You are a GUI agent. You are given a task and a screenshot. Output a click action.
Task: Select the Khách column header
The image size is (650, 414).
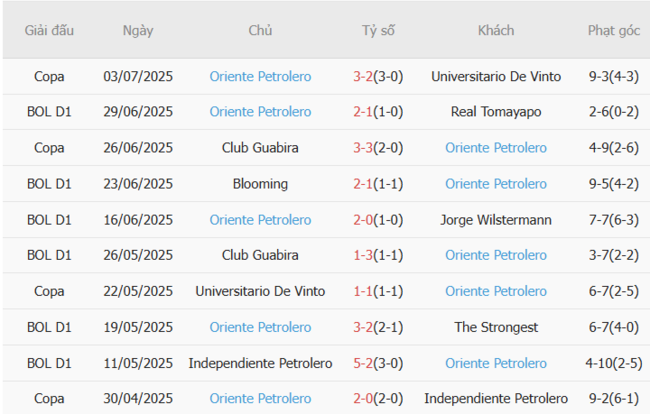pyautogui.click(x=496, y=30)
